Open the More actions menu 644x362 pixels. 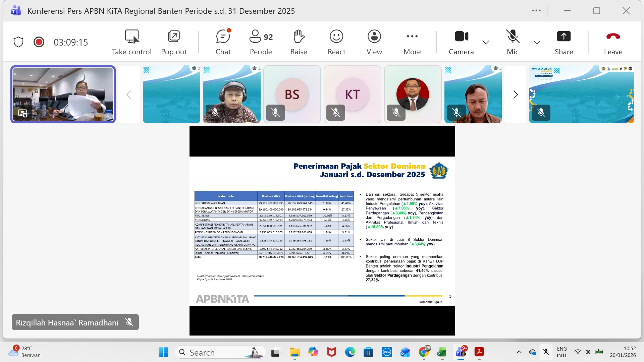(x=412, y=42)
